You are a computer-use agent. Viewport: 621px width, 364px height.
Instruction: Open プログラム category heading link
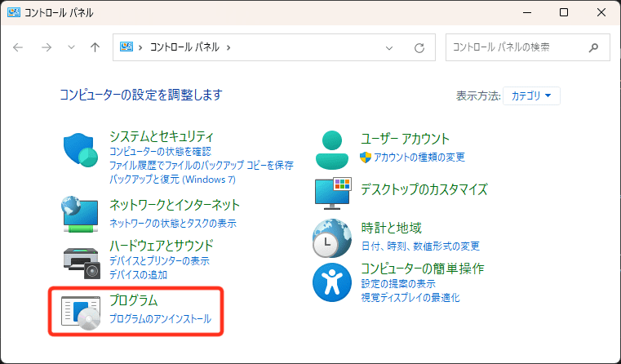tap(134, 300)
